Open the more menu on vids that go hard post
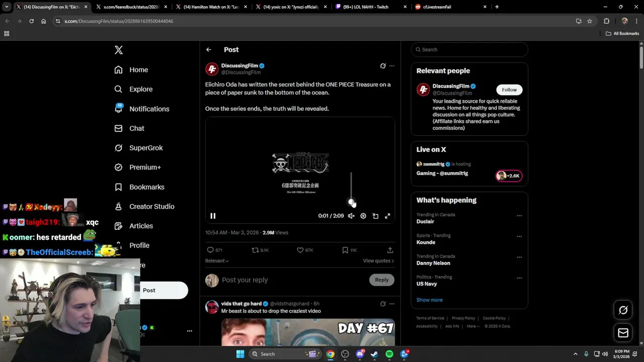Screen dimensions: 644x362 click(392, 304)
